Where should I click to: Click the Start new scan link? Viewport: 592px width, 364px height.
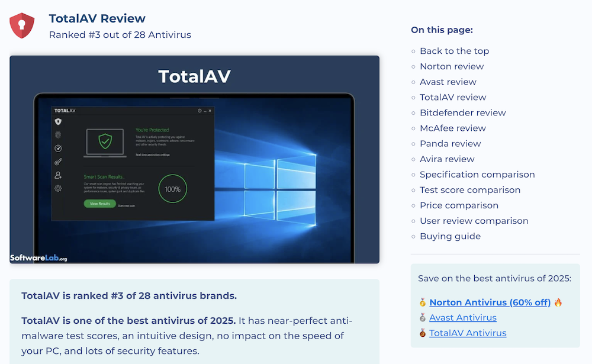tap(126, 205)
